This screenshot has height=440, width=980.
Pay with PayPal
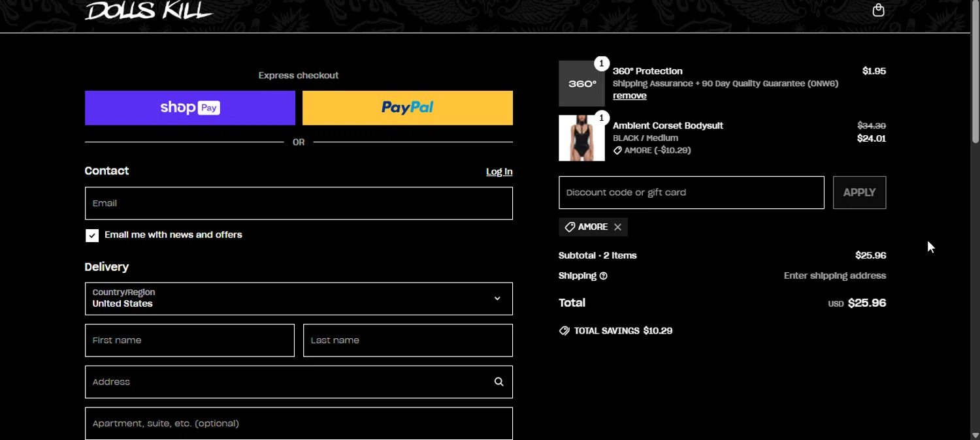click(x=408, y=108)
